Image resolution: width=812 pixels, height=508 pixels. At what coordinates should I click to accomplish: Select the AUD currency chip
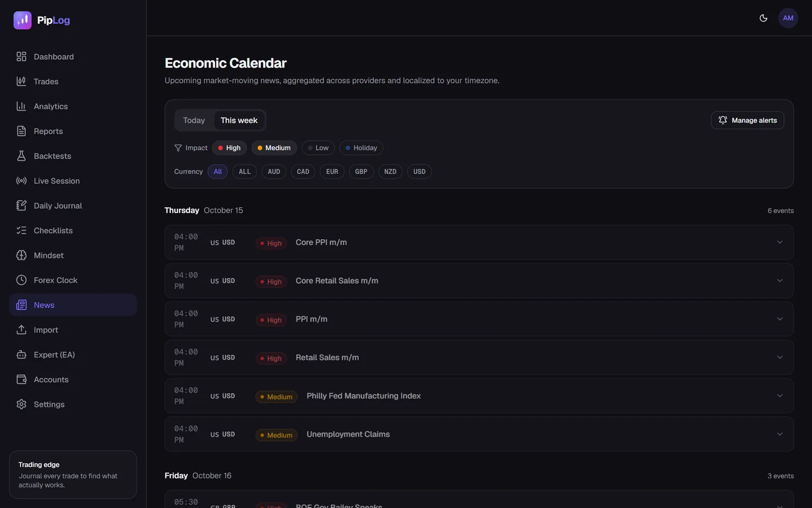pos(274,172)
